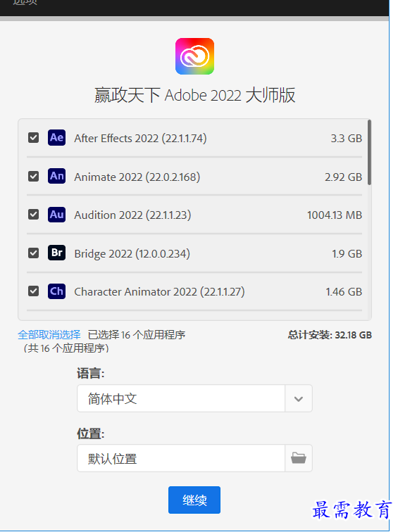
Task: Click the 全部取消选择 link
Action: [49, 335]
